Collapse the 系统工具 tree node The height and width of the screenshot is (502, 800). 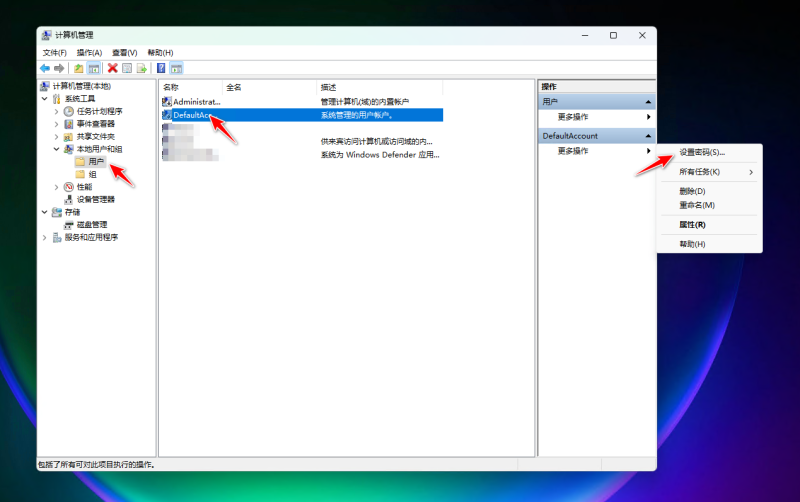[x=45, y=98]
